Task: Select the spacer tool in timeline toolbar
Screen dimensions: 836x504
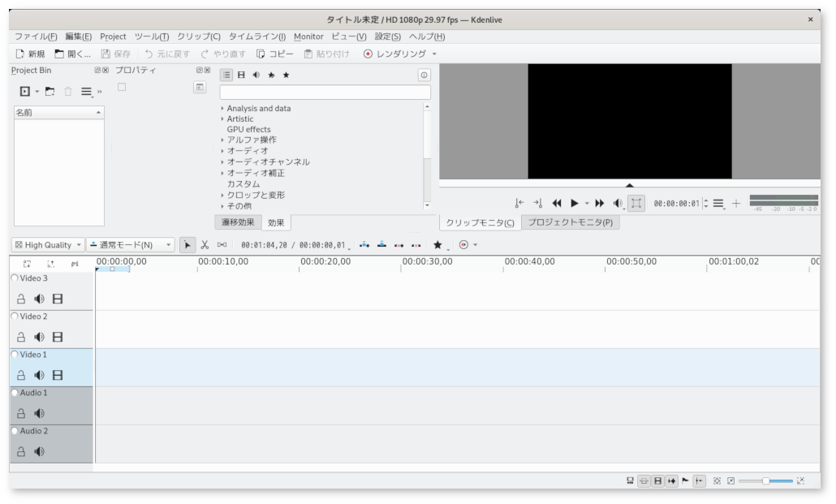Action: point(222,244)
